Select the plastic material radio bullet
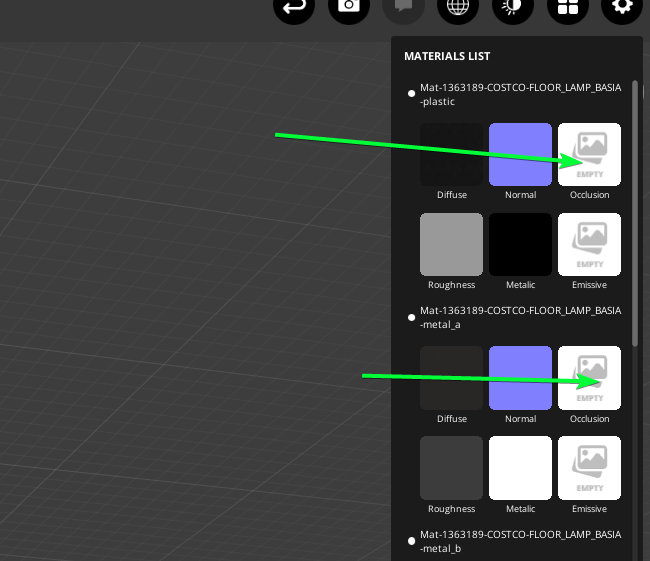Screen dimensions: 650x561 (411, 94)
